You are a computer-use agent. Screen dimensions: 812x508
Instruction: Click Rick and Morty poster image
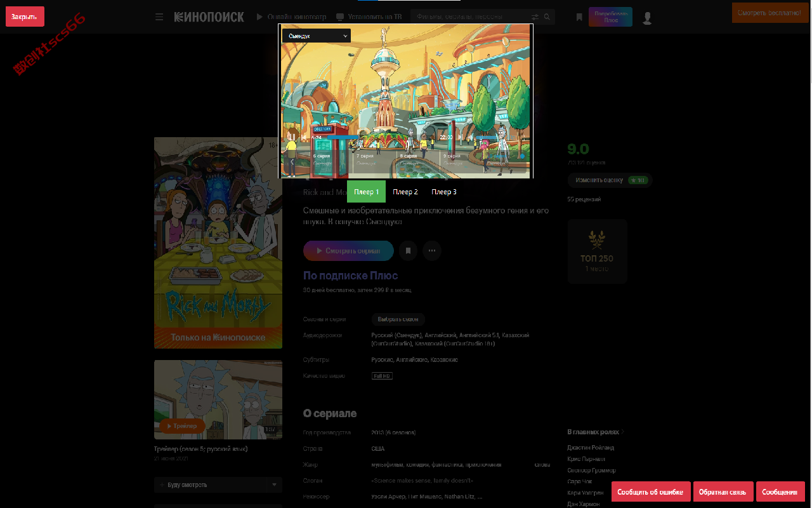(218, 243)
